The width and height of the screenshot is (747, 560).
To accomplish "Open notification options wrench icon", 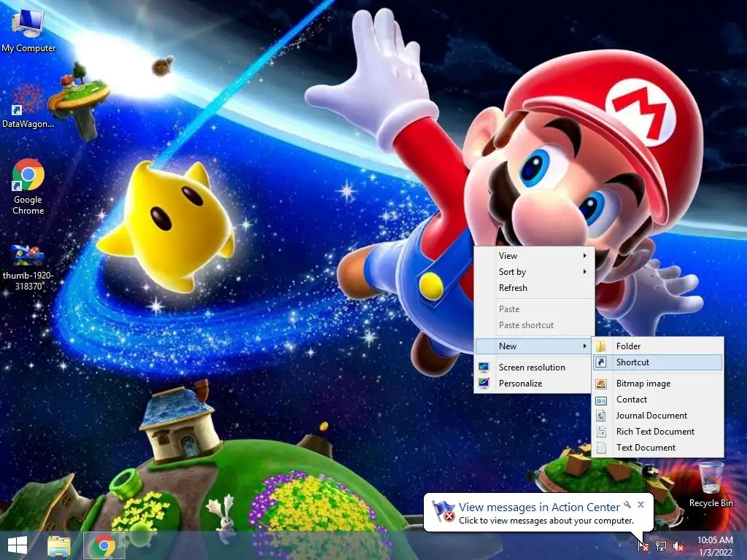I will tap(627, 505).
